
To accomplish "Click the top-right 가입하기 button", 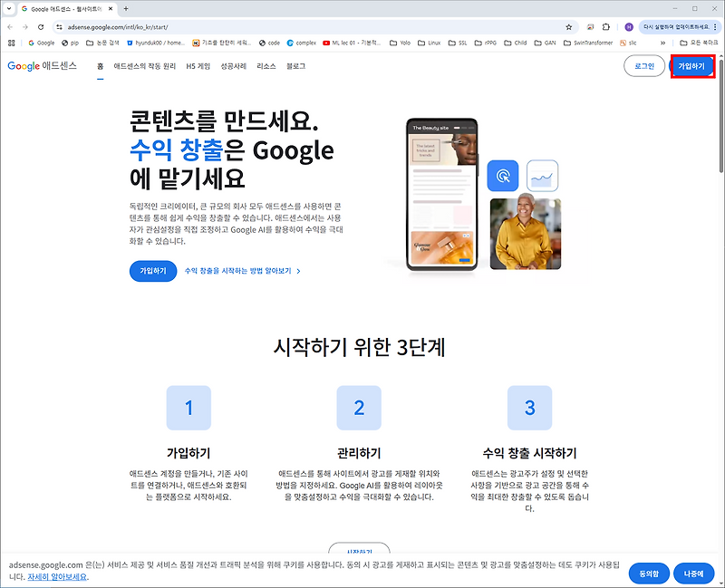I will [x=692, y=66].
